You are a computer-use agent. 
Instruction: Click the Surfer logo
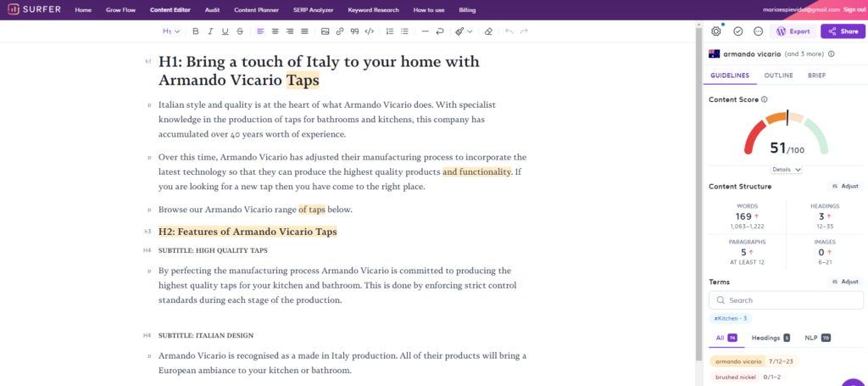[x=34, y=9]
